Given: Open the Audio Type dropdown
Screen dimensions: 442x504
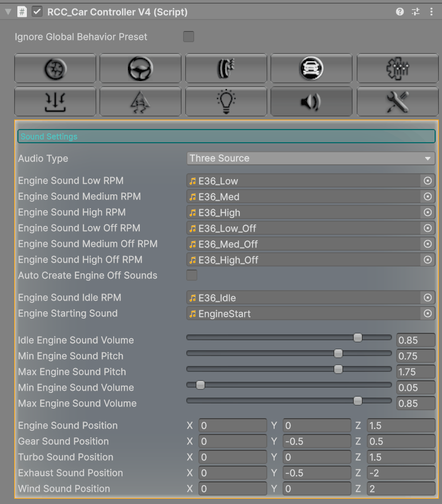Looking at the screenshot, I should tap(310, 158).
